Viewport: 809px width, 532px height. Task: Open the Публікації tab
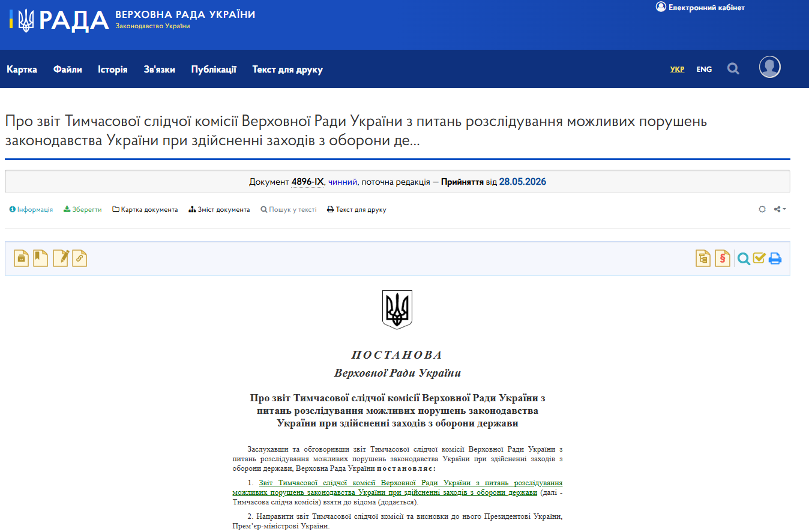click(x=214, y=70)
